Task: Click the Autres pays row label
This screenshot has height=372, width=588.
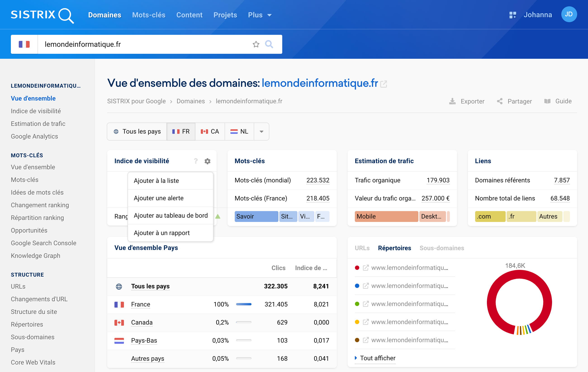Action: point(147,359)
